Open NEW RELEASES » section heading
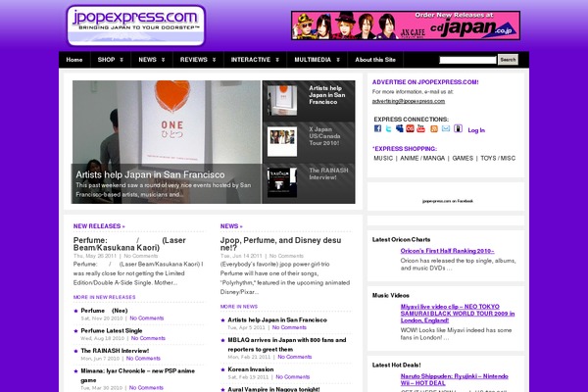 [99, 226]
